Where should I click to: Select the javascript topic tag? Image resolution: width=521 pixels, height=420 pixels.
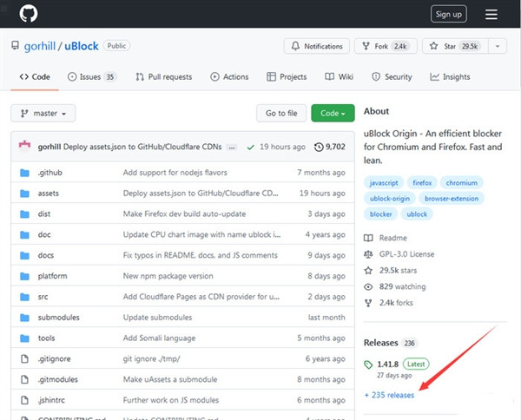tap(385, 183)
